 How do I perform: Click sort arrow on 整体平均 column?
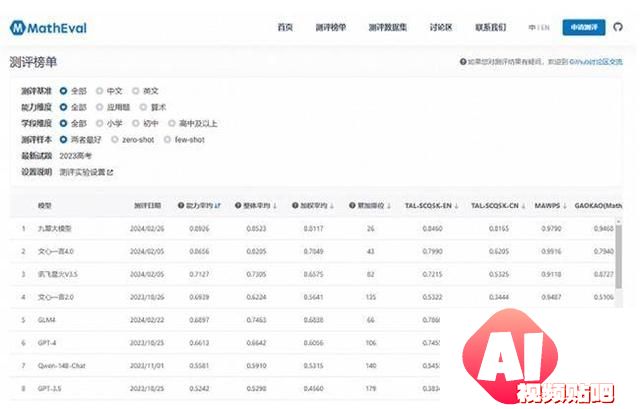(x=275, y=206)
